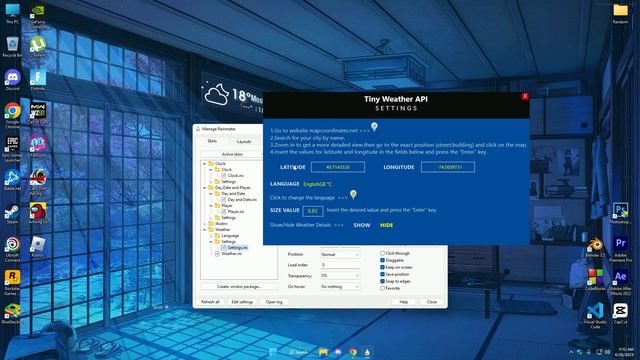Open the Epic Games Launcher desktop icon
Viewport: 640px width, 360px height.
[12, 149]
